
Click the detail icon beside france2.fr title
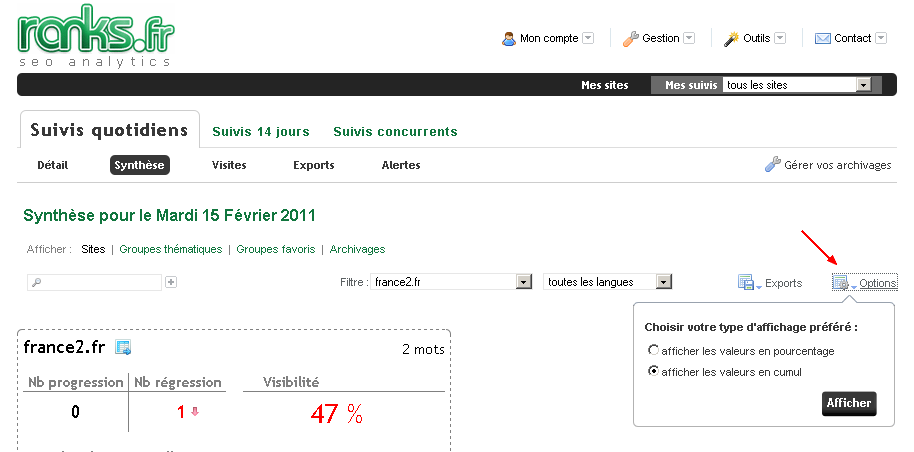123,348
